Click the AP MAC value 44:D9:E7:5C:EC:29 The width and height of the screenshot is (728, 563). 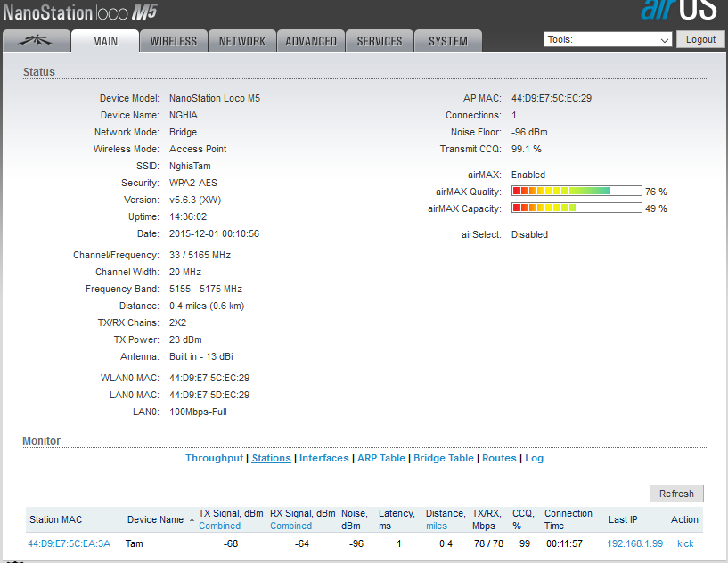pos(552,98)
